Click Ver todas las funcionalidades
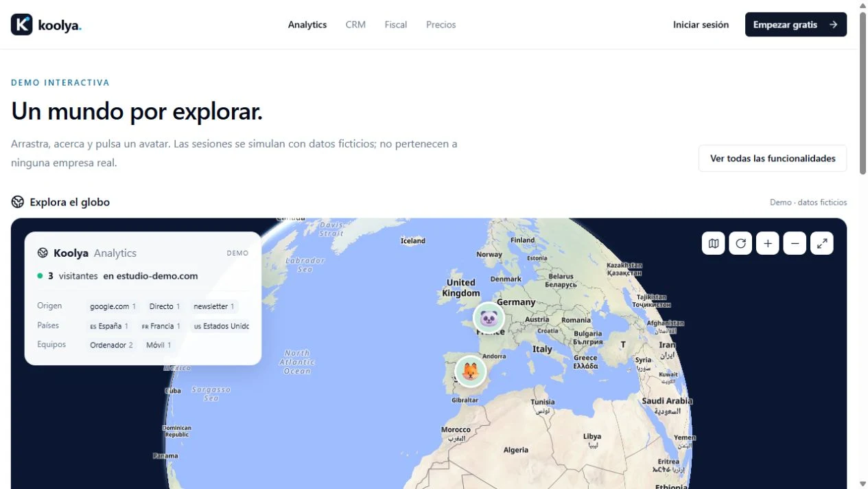 pos(773,159)
